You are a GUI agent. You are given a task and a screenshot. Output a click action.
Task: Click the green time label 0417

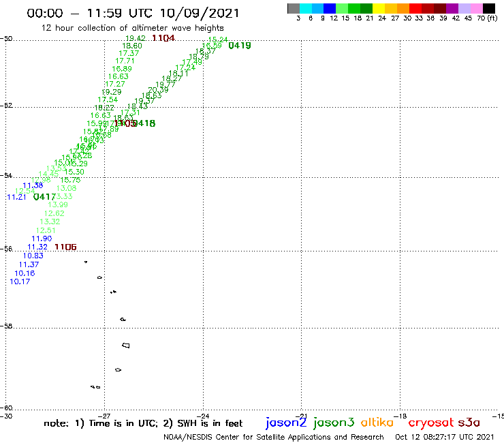click(45, 196)
